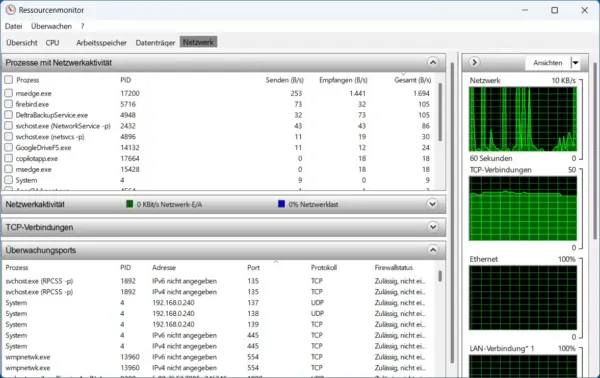The height and width of the screenshot is (378, 600).
Task: Click the 0 KBit/s Netzwerk-E/A label
Action: (x=169, y=204)
